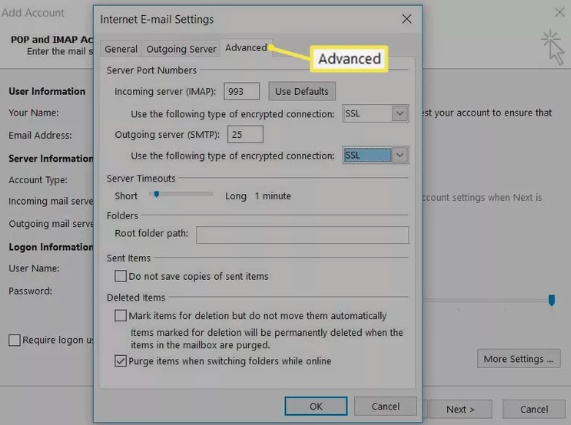Image resolution: width=571 pixels, height=425 pixels.
Task: Switch to the Outgoing Server tab
Action: 181,49
